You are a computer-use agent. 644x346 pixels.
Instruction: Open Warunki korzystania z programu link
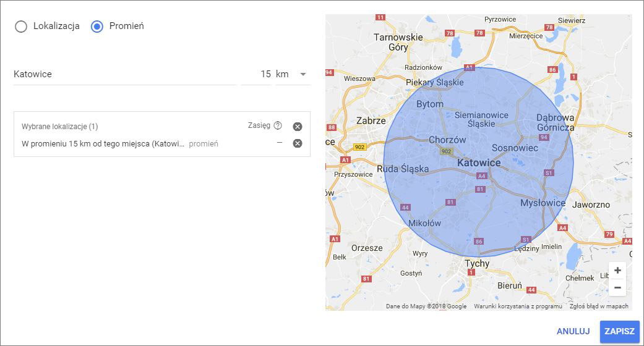coord(518,306)
